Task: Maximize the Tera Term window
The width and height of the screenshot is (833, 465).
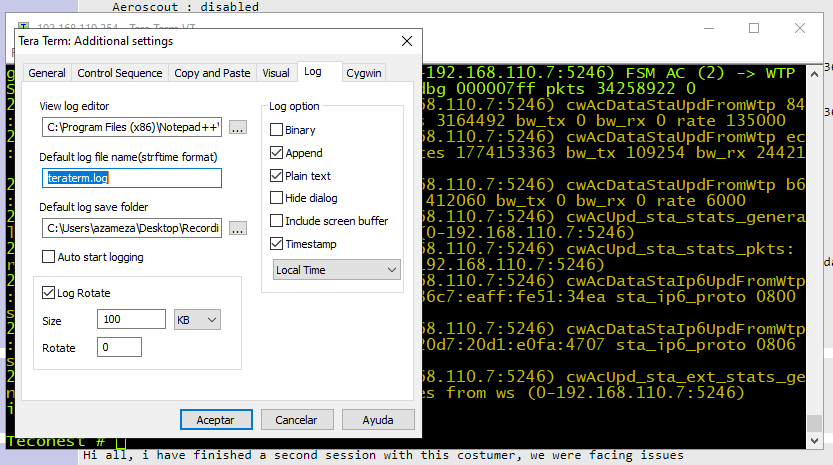Action: (x=754, y=28)
